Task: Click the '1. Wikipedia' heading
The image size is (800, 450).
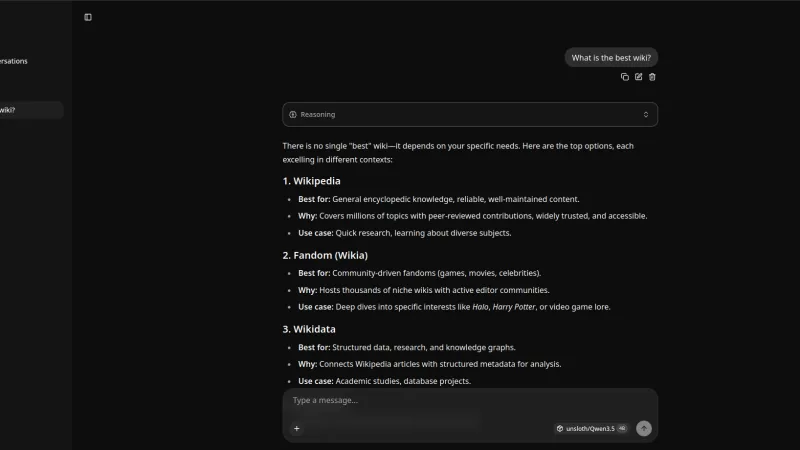Action: 311,181
